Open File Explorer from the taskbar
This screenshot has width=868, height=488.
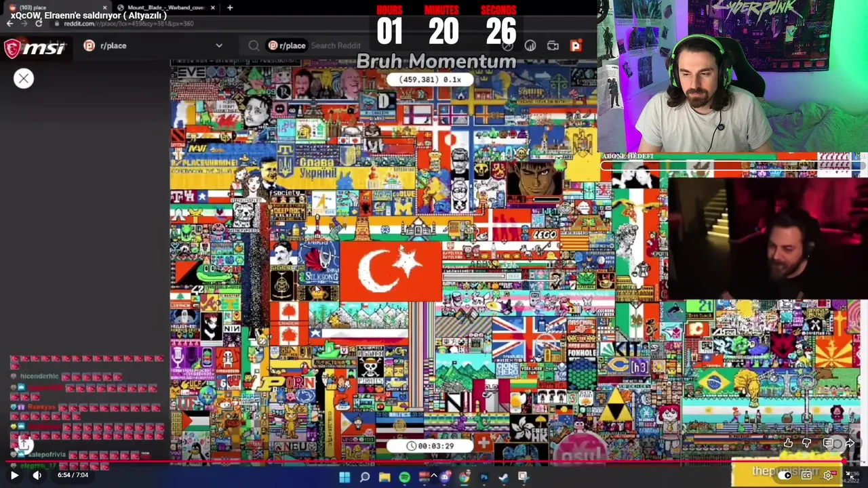tap(384, 477)
